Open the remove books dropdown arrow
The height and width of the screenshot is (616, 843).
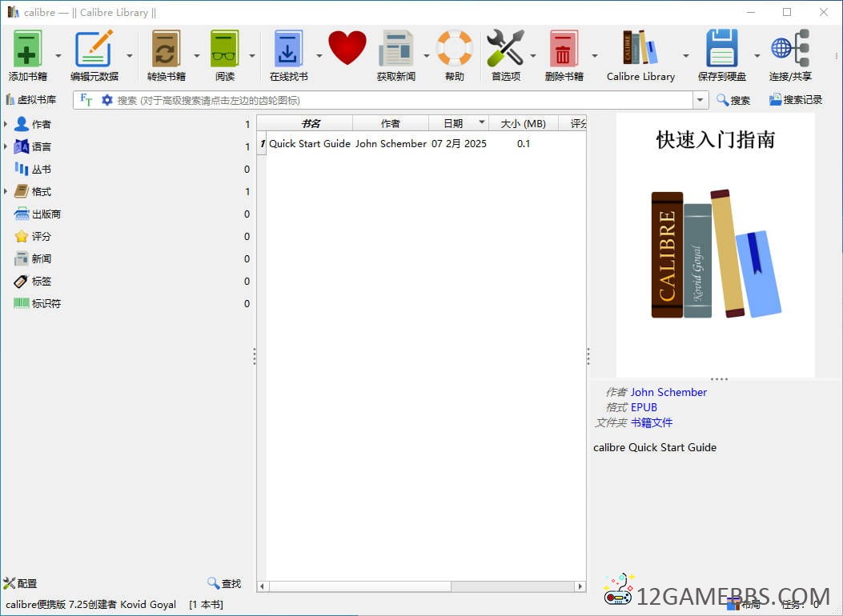pos(595,55)
